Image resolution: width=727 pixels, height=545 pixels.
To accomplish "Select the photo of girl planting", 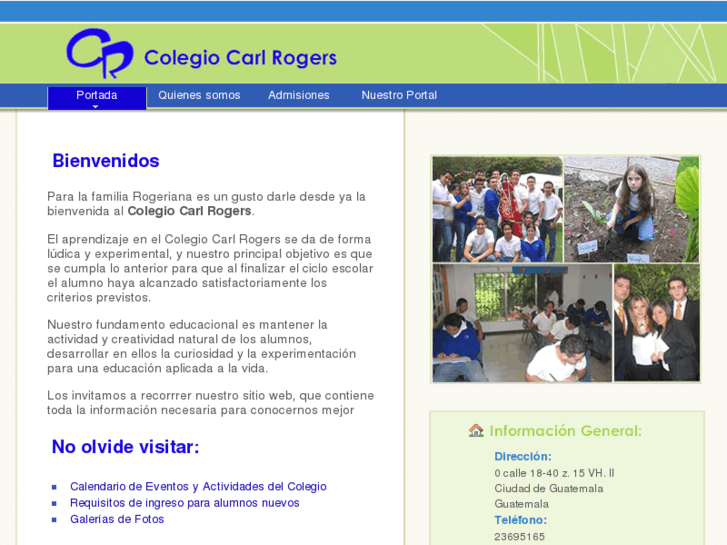I will click(631, 209).
